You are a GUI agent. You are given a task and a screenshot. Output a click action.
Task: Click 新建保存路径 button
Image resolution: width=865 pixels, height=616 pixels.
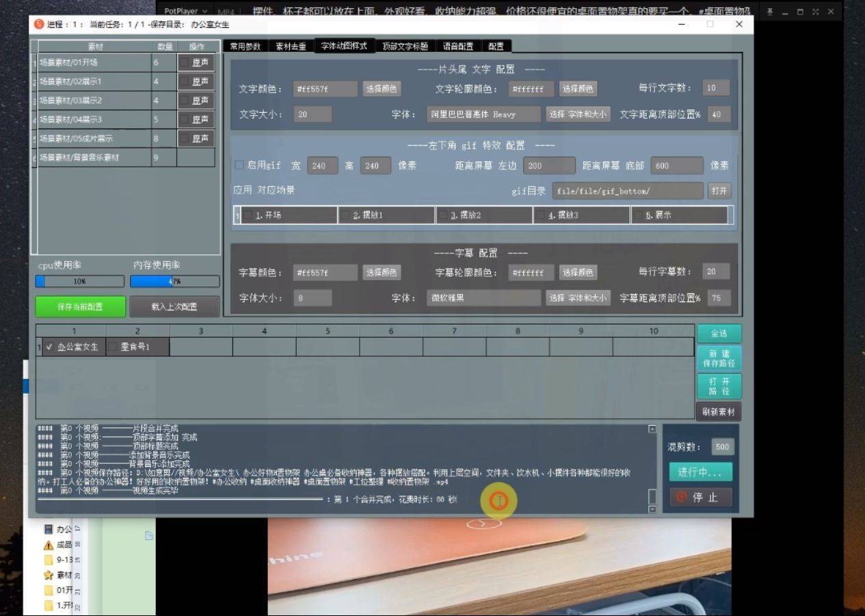click(719, 358)
